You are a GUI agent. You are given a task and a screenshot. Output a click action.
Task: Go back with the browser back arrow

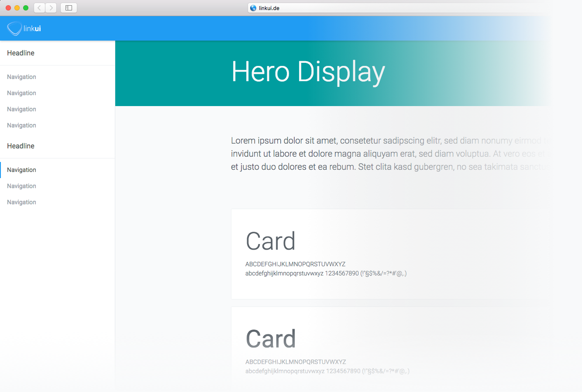[x=39, y=8]
